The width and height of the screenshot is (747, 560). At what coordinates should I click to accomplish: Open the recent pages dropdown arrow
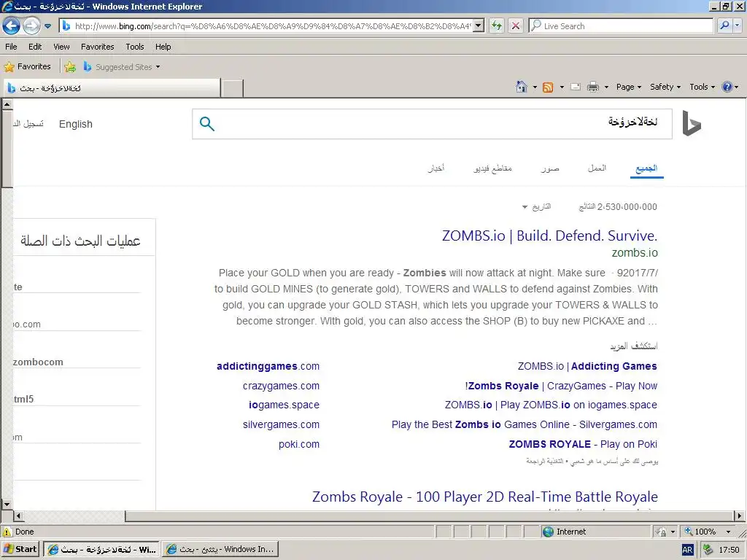[47, 26]
